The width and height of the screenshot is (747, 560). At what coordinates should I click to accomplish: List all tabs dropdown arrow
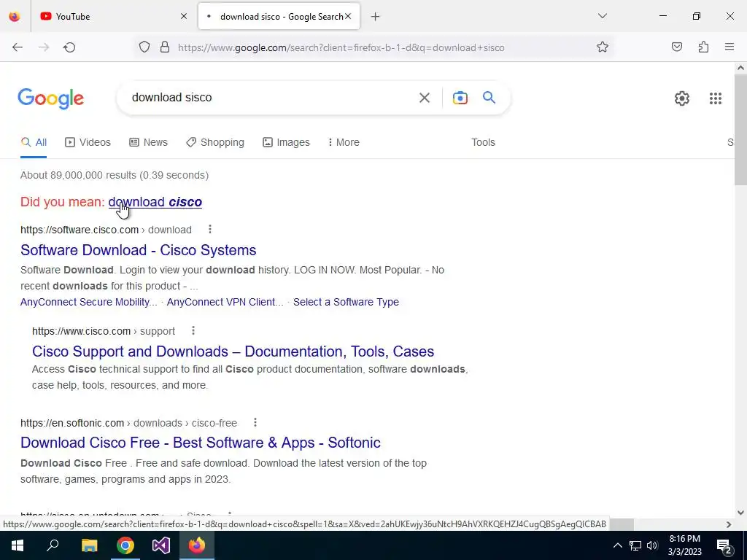point(602,16)
